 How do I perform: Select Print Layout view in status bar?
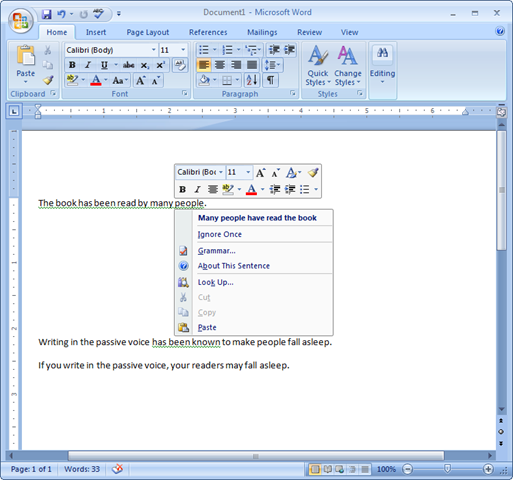(x=314, y=469)
